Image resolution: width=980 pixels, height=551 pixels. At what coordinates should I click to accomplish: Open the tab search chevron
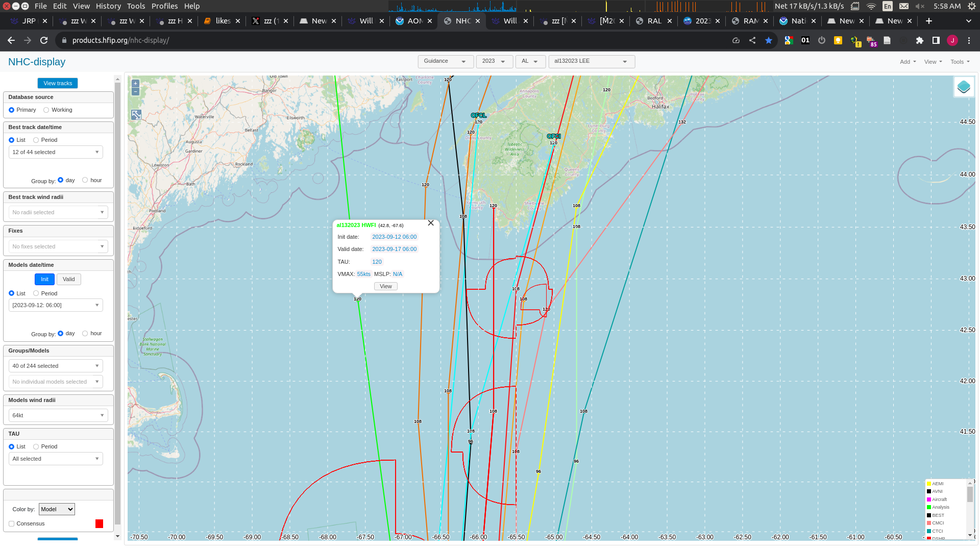tap(969, 21)
